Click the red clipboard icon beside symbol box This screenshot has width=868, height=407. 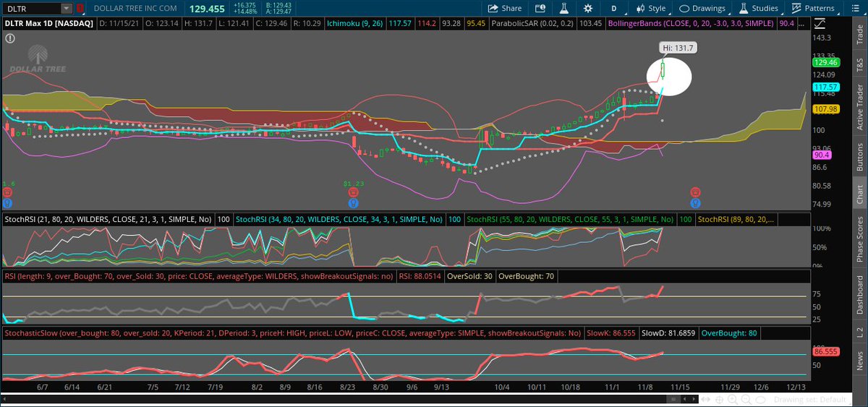(x=80, y=9)
